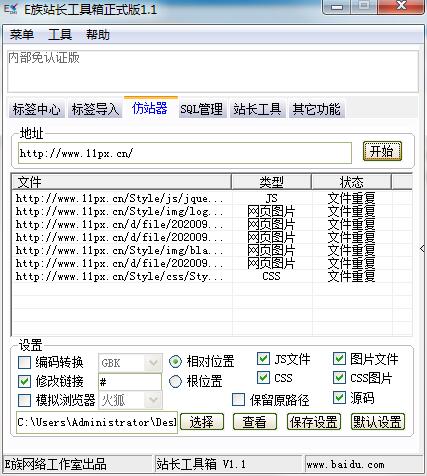Viewport: 427px width, 476px height.
Task: Toggle the CSS checkbox in settings
Action: click(x=263, y=378)
